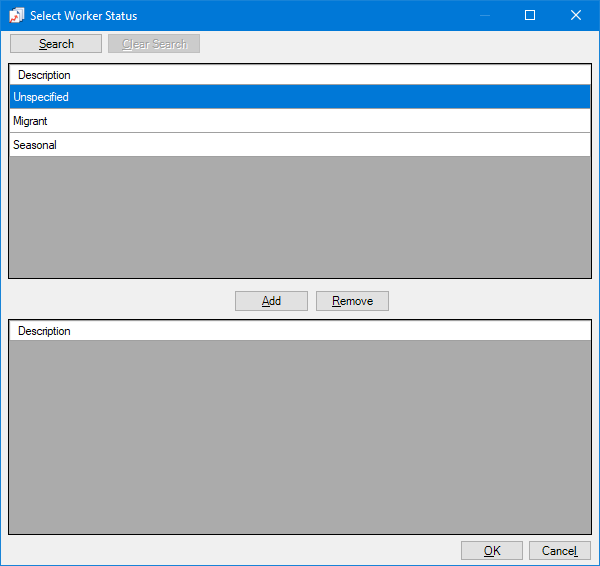Close the Select Worker Status window
Image resolution: width=600 pixels, height=566 pixels.
(576, 15)
